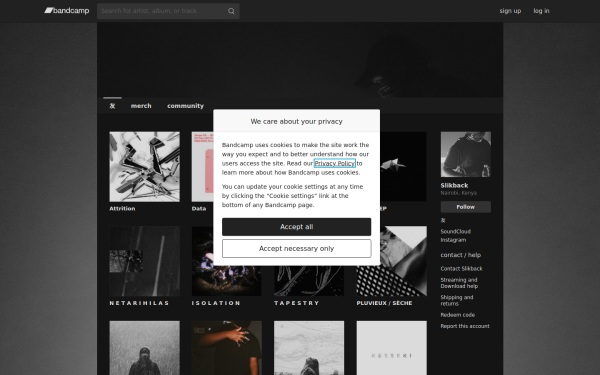Switch to the merch tab
This screenshot has height=375, width=600.
(141, 106)
